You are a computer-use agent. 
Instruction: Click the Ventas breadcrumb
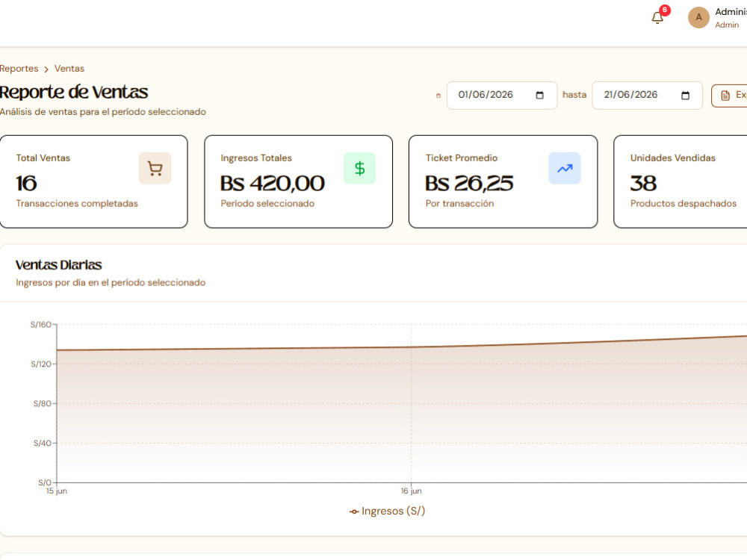click(x=69, y=69)
